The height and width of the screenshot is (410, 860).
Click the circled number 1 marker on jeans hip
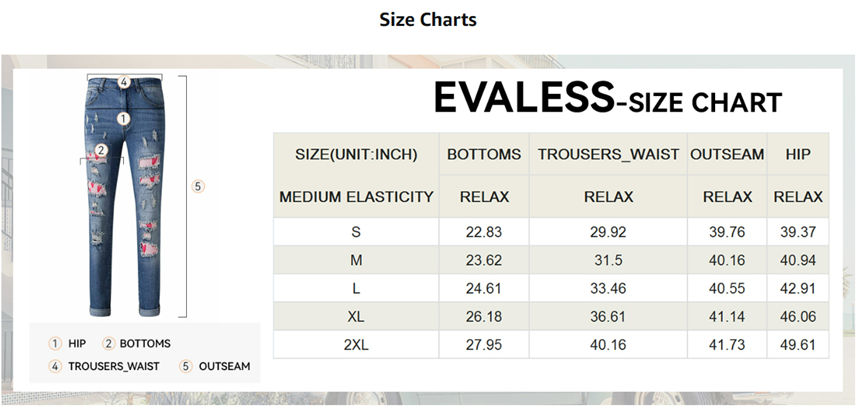[123, 118]
